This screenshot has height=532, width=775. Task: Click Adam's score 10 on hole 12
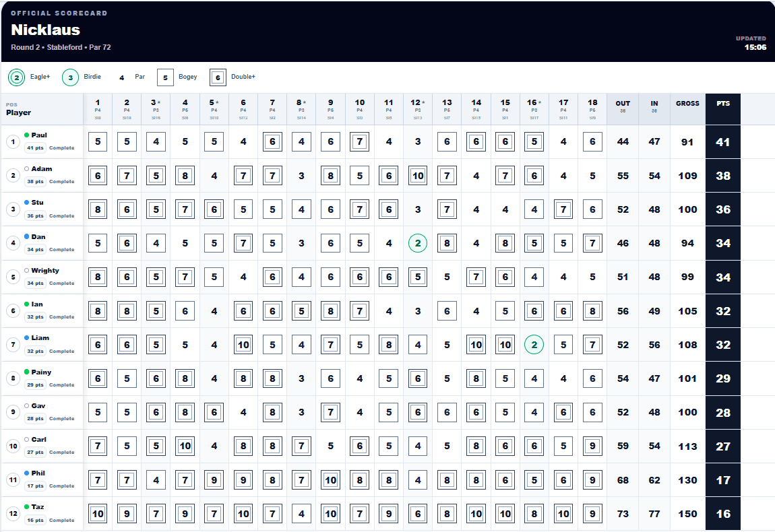[x=418, y=176]
